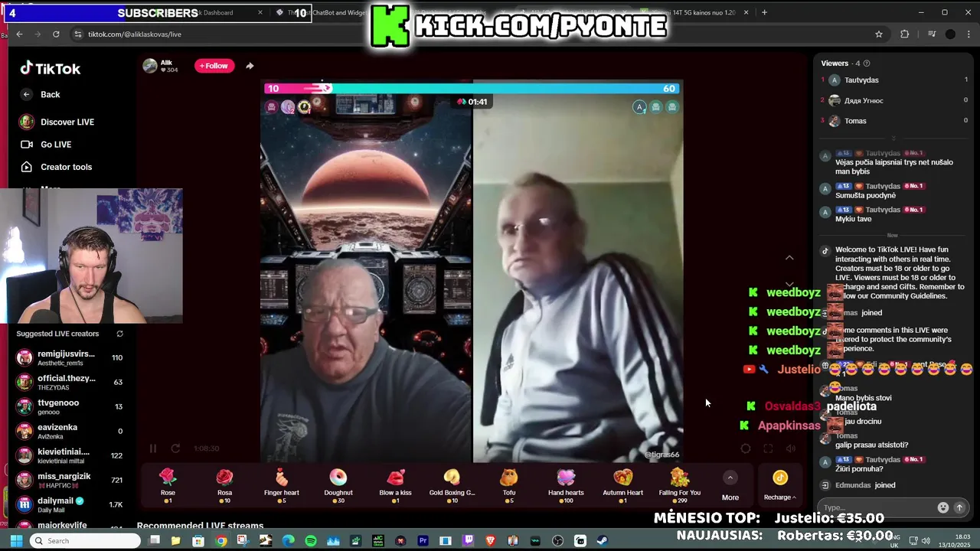Open kievietiniai... suggested live
Screen dimensions: 980x551
70,455
